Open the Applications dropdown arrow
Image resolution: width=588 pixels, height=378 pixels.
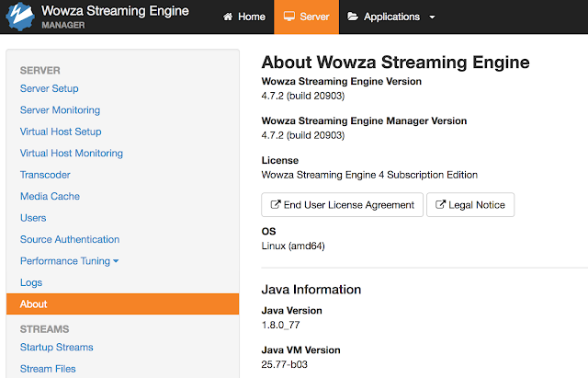click(432, 17)
